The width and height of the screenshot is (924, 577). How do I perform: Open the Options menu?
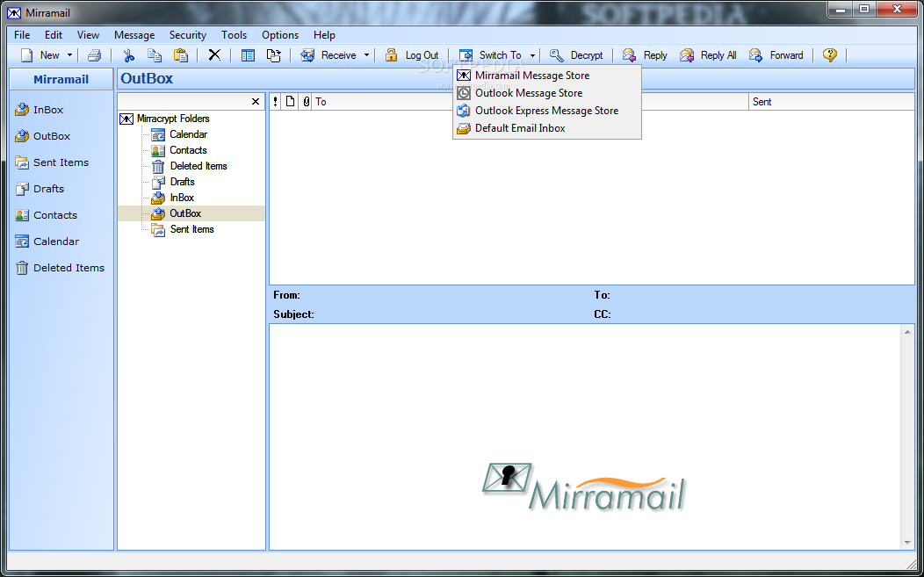tap(280, 35)
